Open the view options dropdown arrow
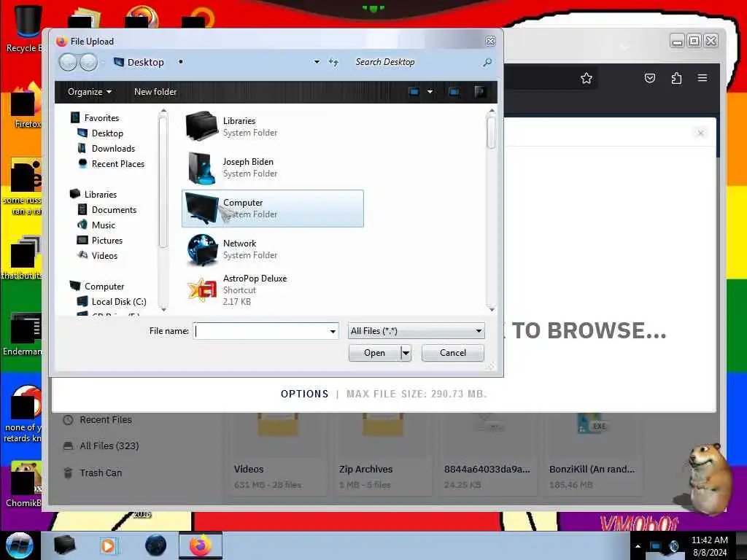 pos(430,91)
